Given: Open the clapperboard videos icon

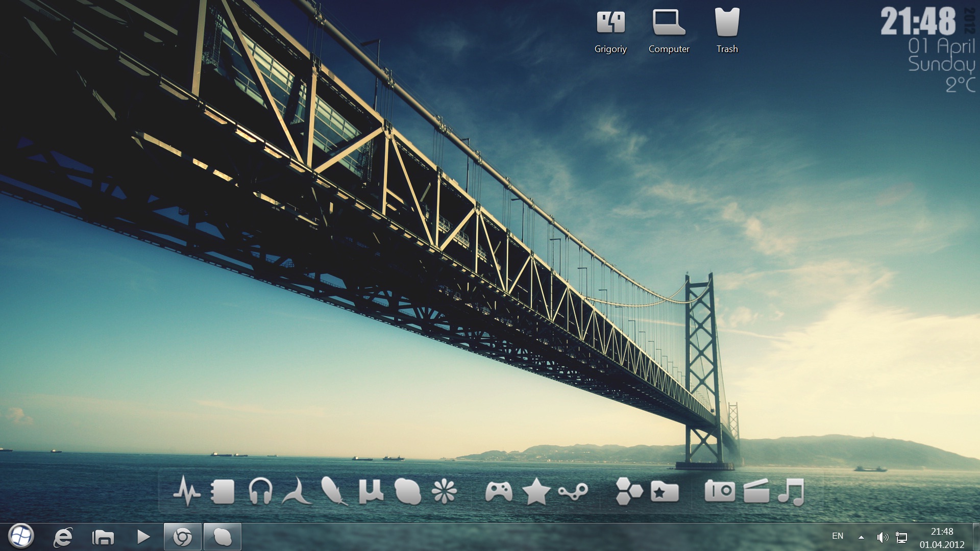Looking at the screenshot, I should (756, 491).
